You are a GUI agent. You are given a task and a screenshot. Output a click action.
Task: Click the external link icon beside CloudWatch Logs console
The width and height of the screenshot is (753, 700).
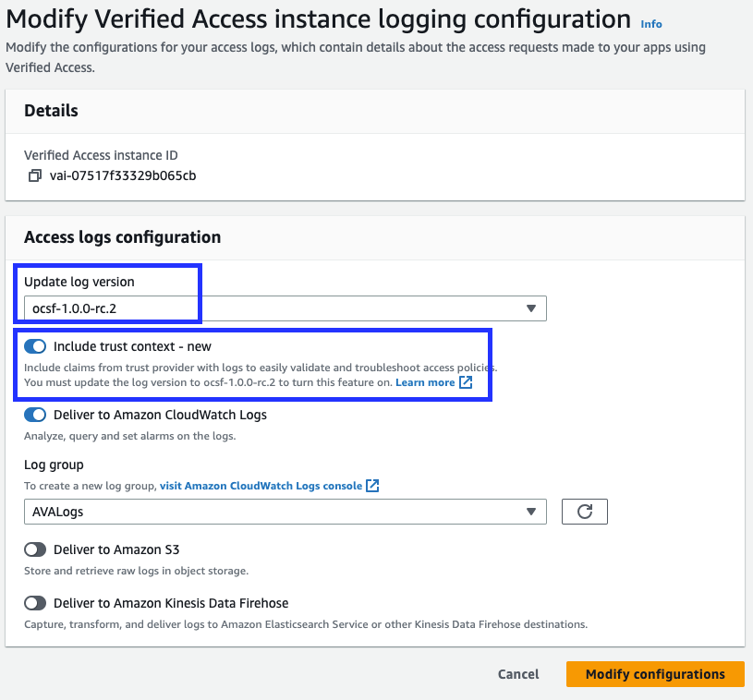pos(371,485)
